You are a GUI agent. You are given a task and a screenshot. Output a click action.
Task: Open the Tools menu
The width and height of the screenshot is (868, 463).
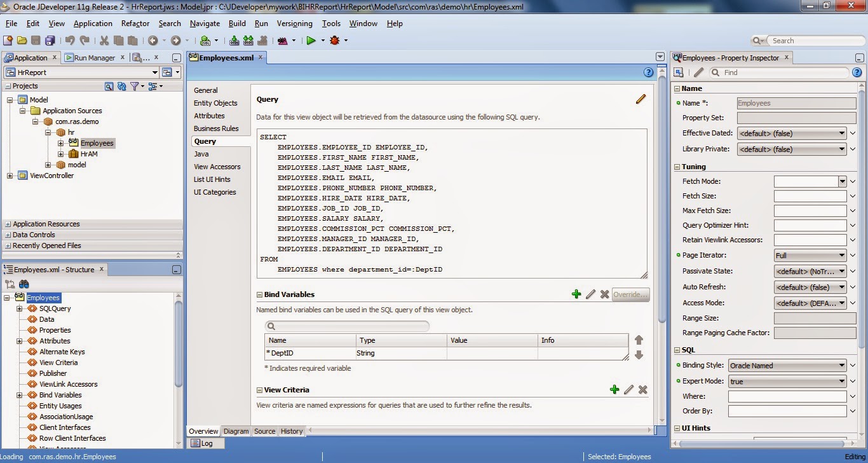click(x=331, y=24)
